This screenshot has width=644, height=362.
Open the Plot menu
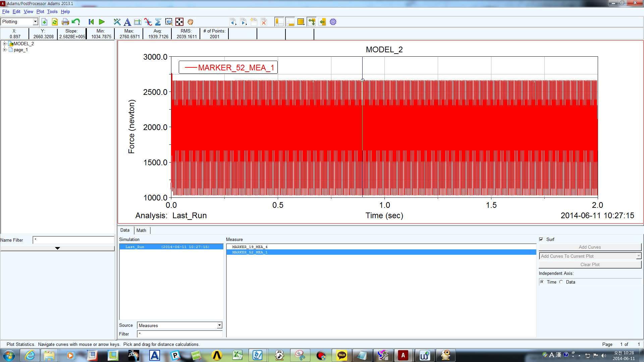click(40, 11)
